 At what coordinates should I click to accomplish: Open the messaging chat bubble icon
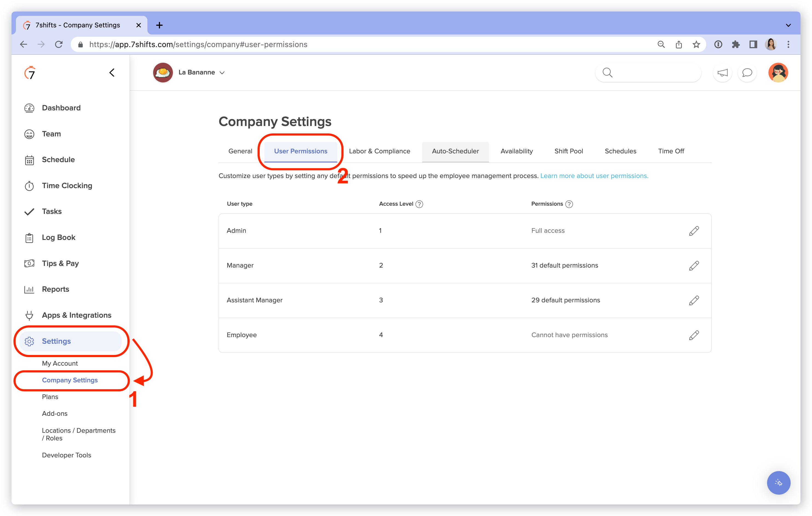pyautogui.click(x=747, y=73)
